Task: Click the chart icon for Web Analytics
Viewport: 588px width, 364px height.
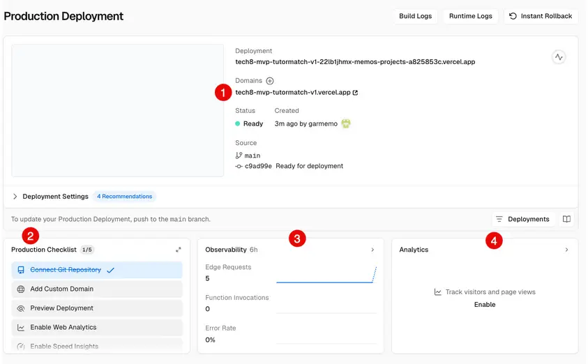Action: click(x=21, y=328)
